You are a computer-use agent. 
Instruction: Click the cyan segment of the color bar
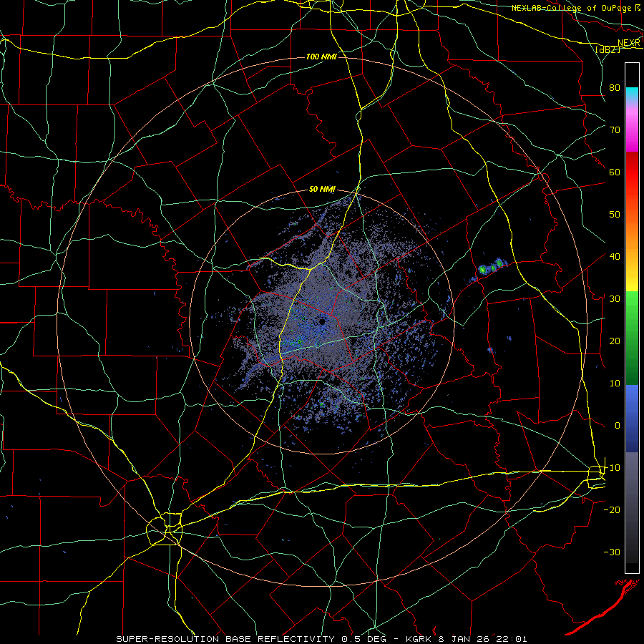click(632, 93)
